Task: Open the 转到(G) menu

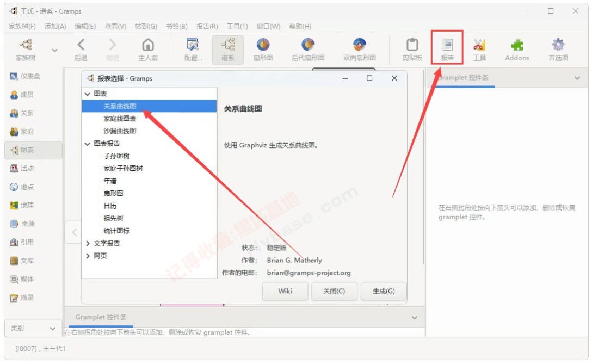Action: tap(146, 27)
